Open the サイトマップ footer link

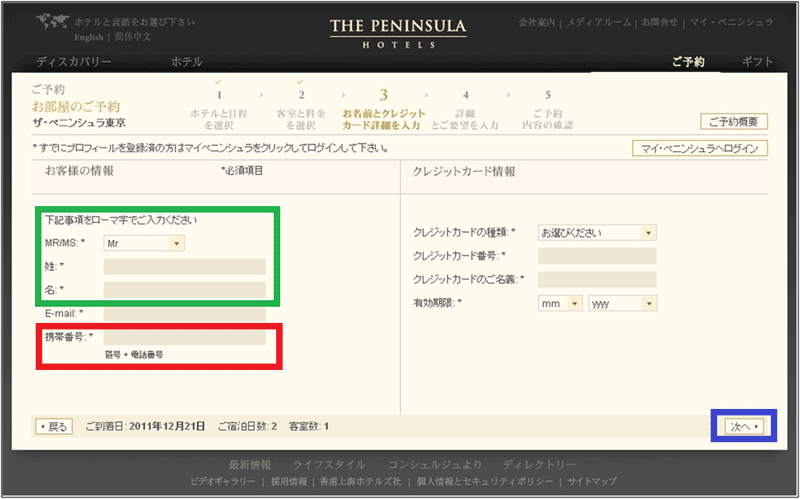tap(592, 482)
